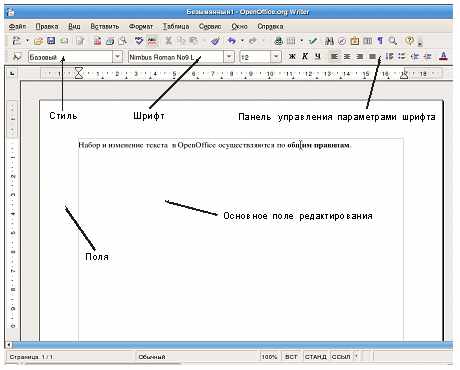Open the New document dropdown arrow
The height and width of the screenshot is (370, 460).
point(27,41)
